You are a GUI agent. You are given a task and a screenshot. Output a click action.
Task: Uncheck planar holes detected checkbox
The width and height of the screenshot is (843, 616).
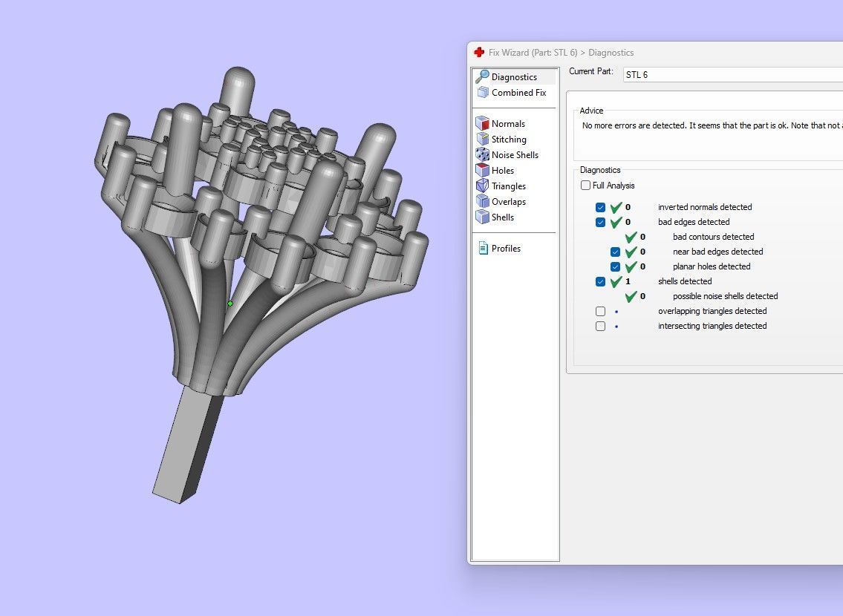pyautogui.click(x=615, y=267)
